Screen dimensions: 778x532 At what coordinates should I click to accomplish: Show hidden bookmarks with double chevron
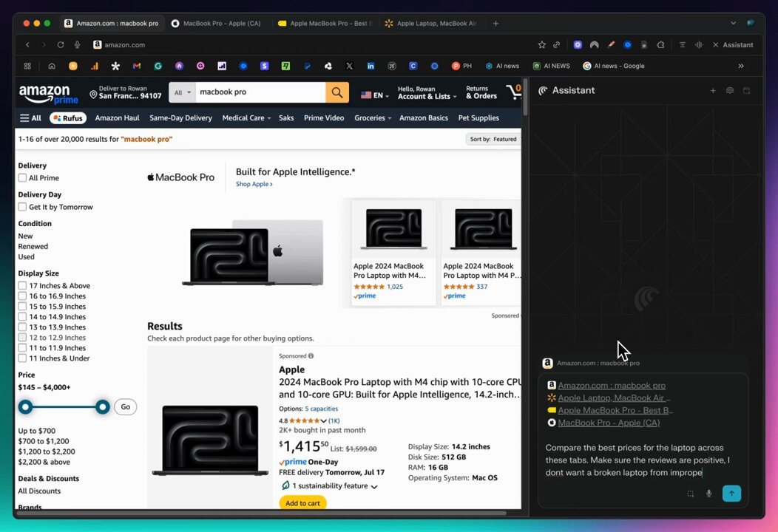pyautogui.click(x=741, y=66)
